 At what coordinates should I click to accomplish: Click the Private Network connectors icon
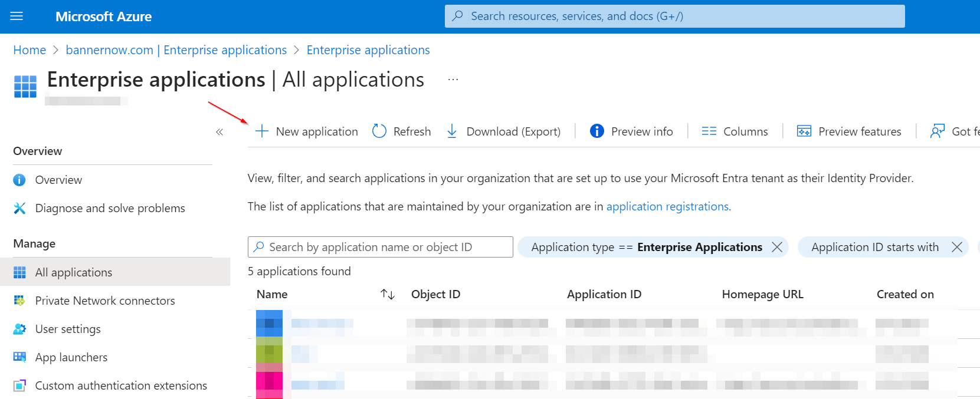[x=19, y=301]
